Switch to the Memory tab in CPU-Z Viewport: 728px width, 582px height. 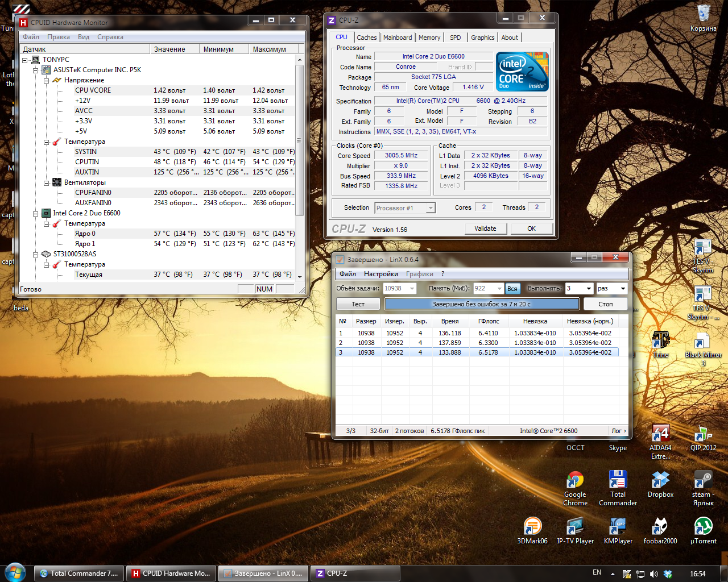pos(429,38)
